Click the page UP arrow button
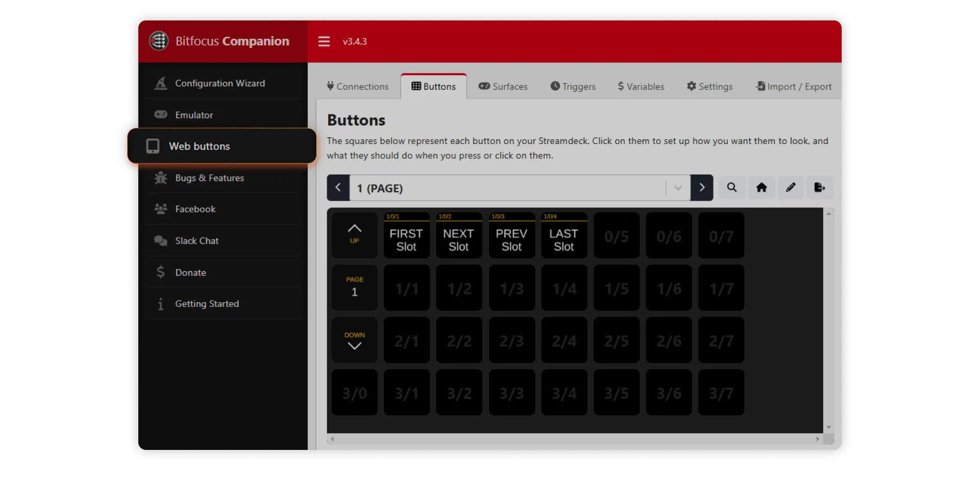Image resolution: width=980 pixels, height=478 pixels. pos(355,235)
